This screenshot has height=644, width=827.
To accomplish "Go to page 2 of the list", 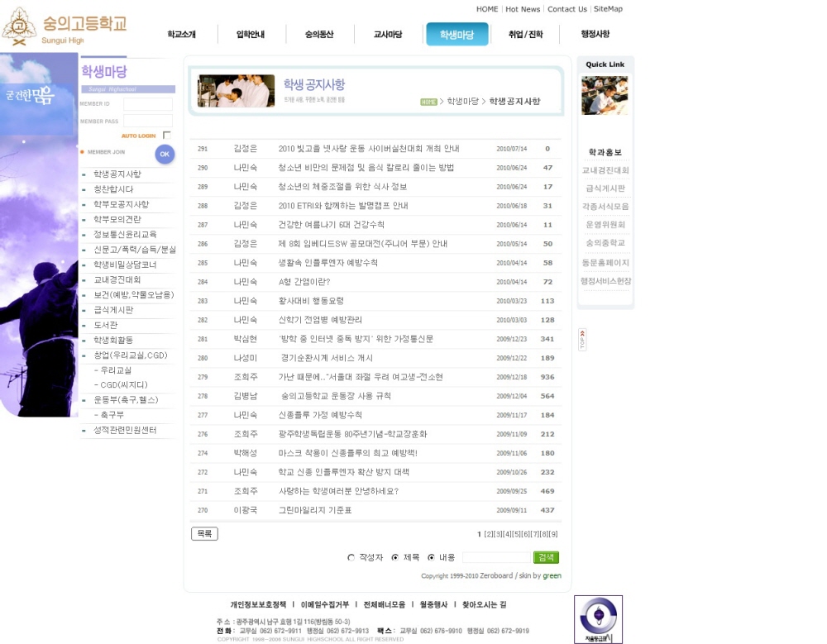I will tap(489, 534).
